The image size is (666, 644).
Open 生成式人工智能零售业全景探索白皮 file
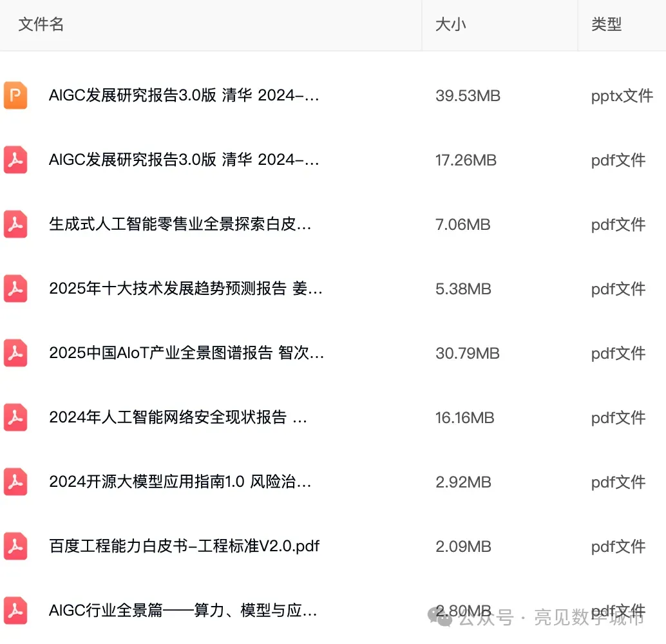coord(180,224)
